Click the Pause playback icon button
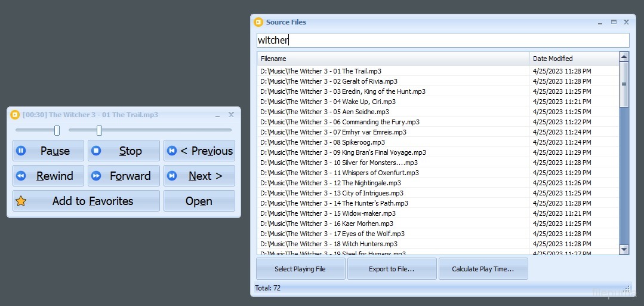644x306 pixels. point(21,151)
